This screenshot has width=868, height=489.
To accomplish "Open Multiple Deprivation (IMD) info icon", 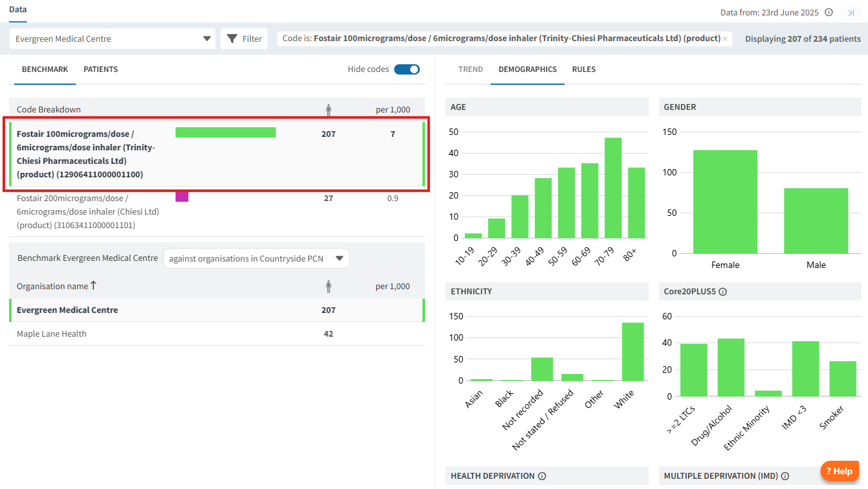I will click(785, 476).
